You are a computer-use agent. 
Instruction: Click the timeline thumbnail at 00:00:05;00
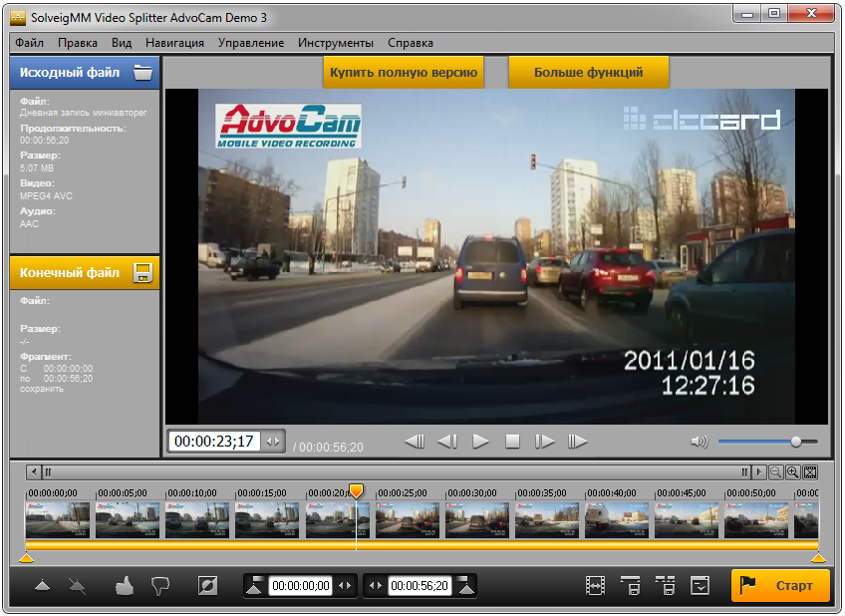point(128,520)
